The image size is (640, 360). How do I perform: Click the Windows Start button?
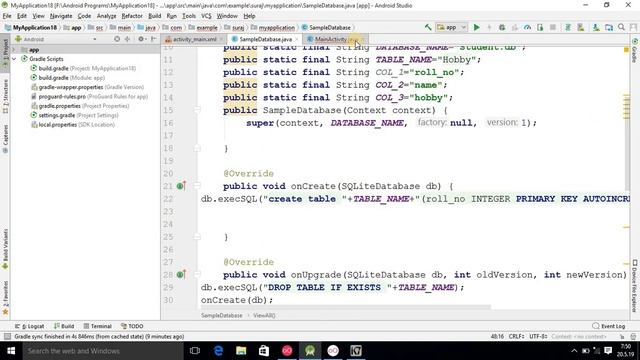coord(11,351)
